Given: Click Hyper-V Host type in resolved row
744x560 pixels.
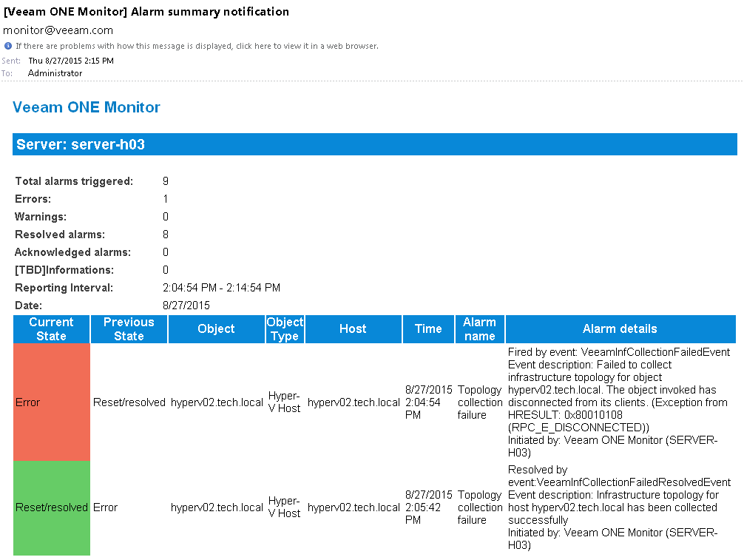Looking at the screenshot, I should 284,507.
